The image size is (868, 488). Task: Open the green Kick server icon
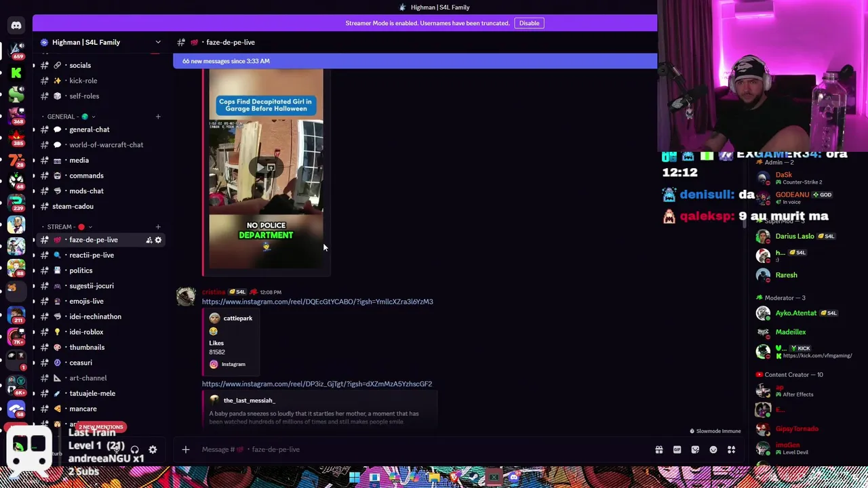(x=16, y=72)
